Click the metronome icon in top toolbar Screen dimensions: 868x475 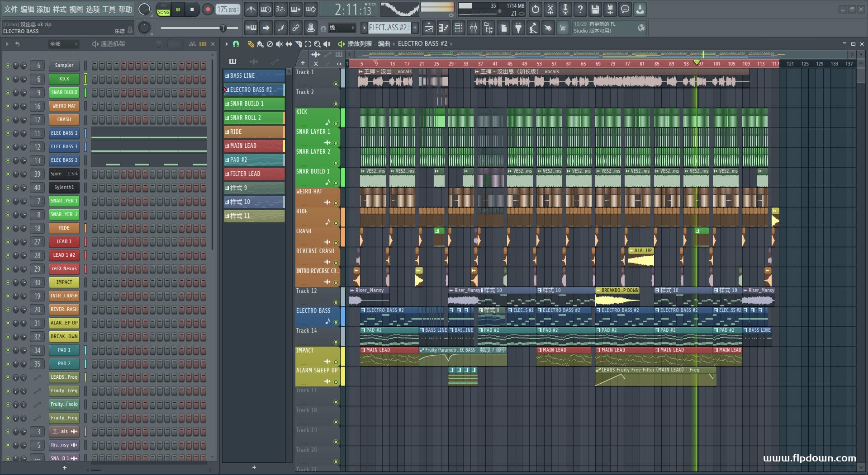pos(251,9)
